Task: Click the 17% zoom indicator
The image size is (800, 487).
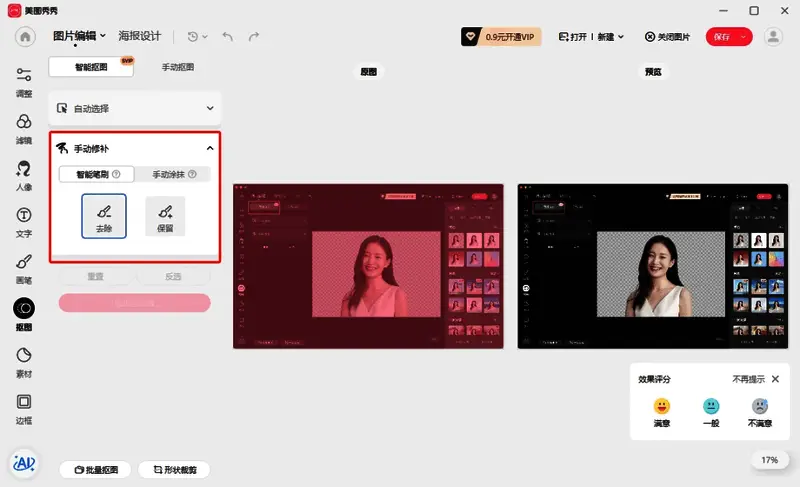Action: (x=769, y=460)
